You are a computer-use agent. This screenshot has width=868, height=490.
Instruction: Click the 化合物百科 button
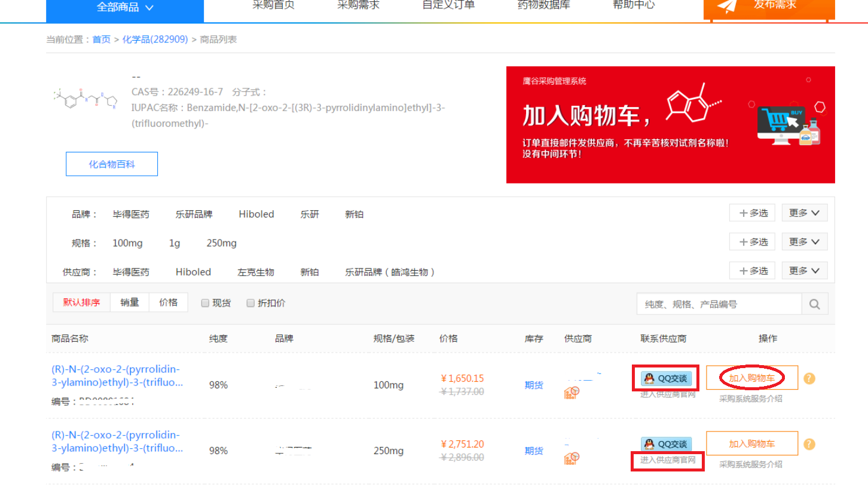pyautogui.click(x=112, y=164)
